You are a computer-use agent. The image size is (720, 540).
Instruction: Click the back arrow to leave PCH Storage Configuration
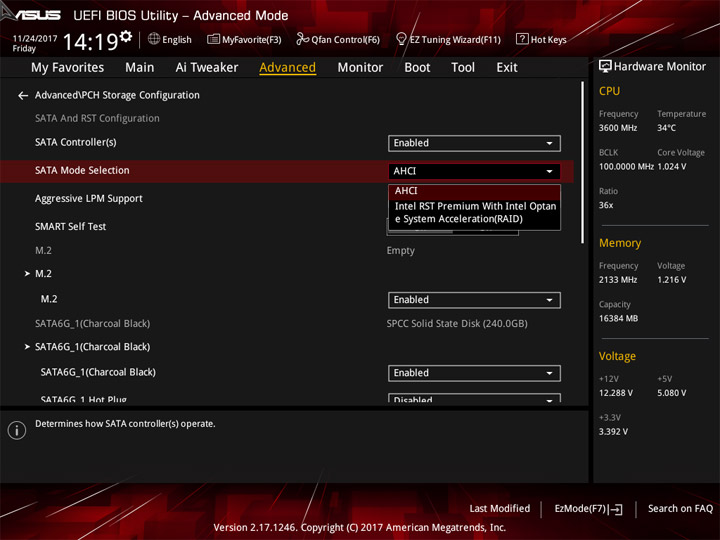click(23, 96)
